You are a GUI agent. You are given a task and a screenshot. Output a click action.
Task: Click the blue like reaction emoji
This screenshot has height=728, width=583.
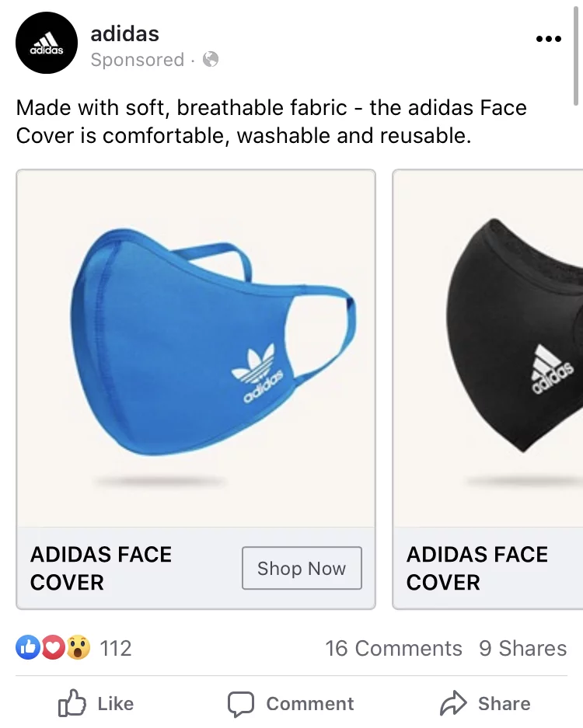pos(28,648)
